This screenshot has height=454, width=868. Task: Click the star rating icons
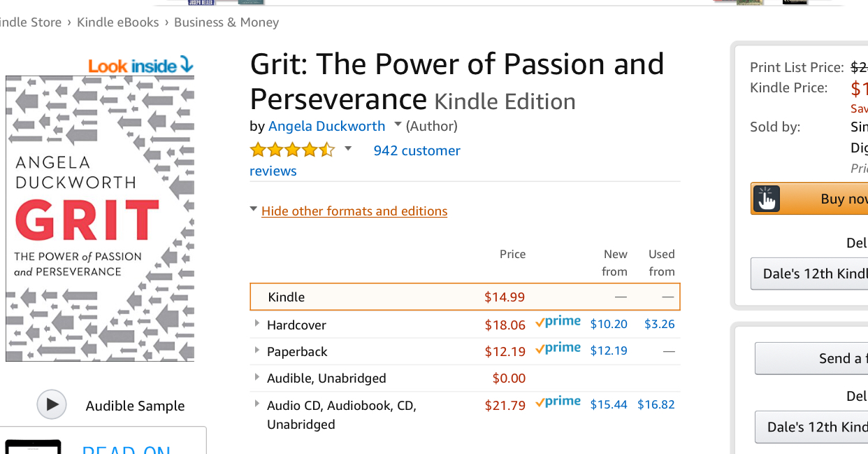pyautogui.click(x=292, y=150)
